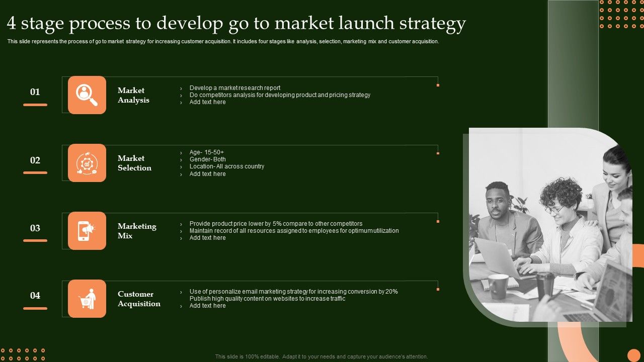This screenshot has width=644, height=362.
Task: Select the stage number 01
Action: [35, 92]
